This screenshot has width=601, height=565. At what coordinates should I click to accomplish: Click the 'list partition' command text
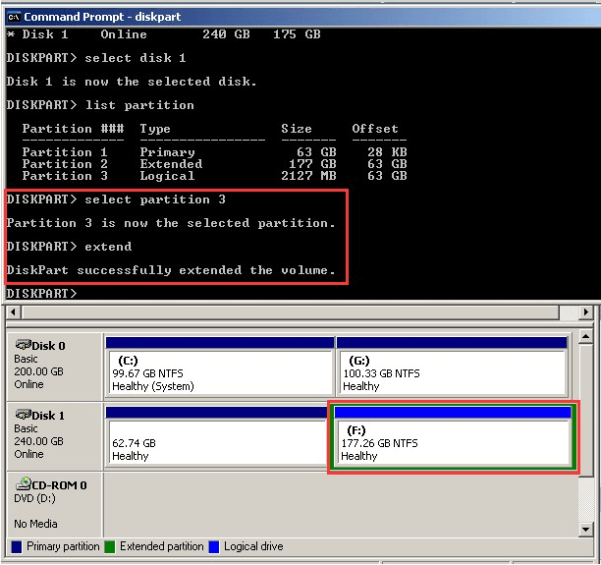click(140, 105)
